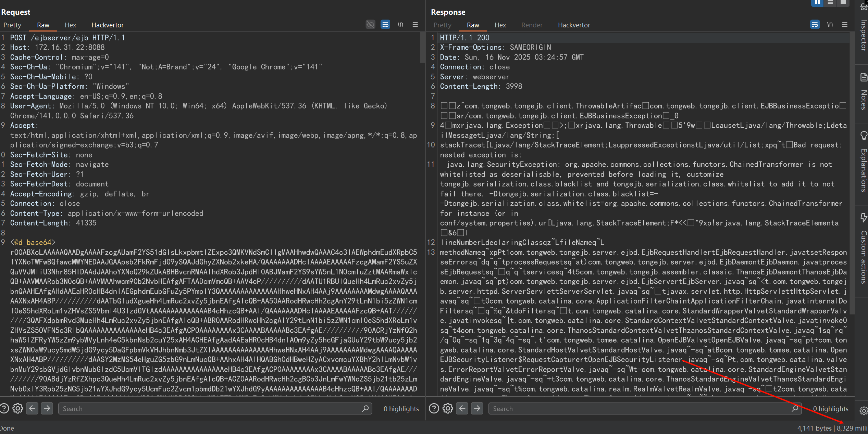Go to previous response search match arrow
Screen dimensions: 868x434
tap(462, 408)
